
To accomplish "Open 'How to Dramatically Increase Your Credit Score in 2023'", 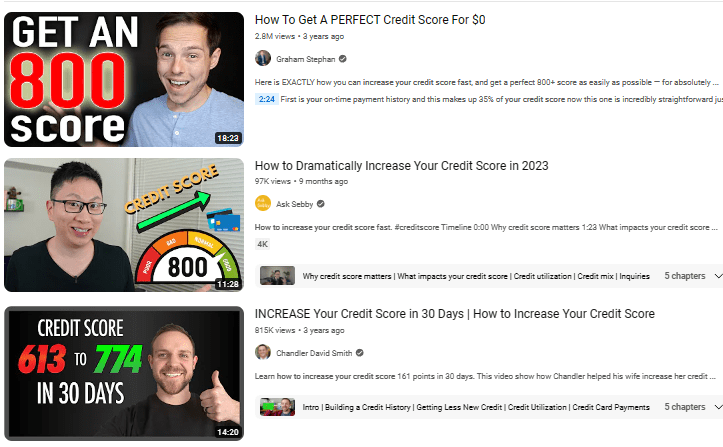I will (402, 166).
